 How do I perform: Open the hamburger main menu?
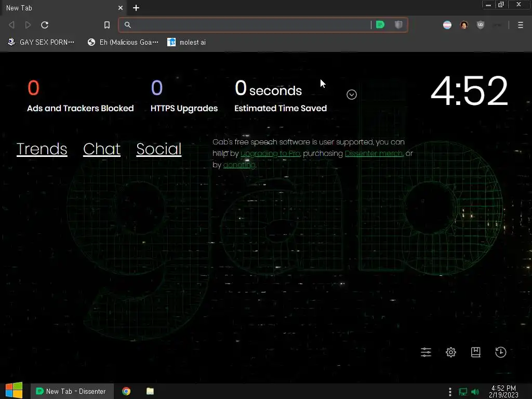point(521,25)
